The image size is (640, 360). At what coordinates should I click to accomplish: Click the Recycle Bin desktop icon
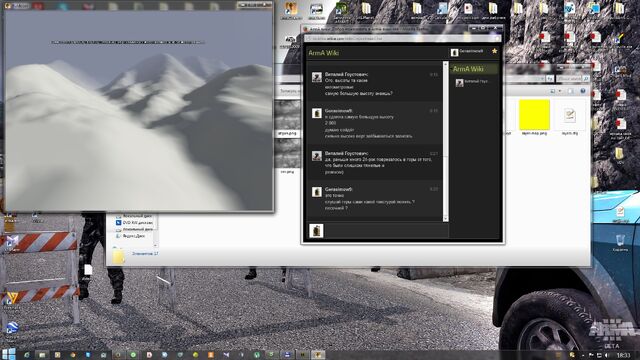tap(620, 242)
